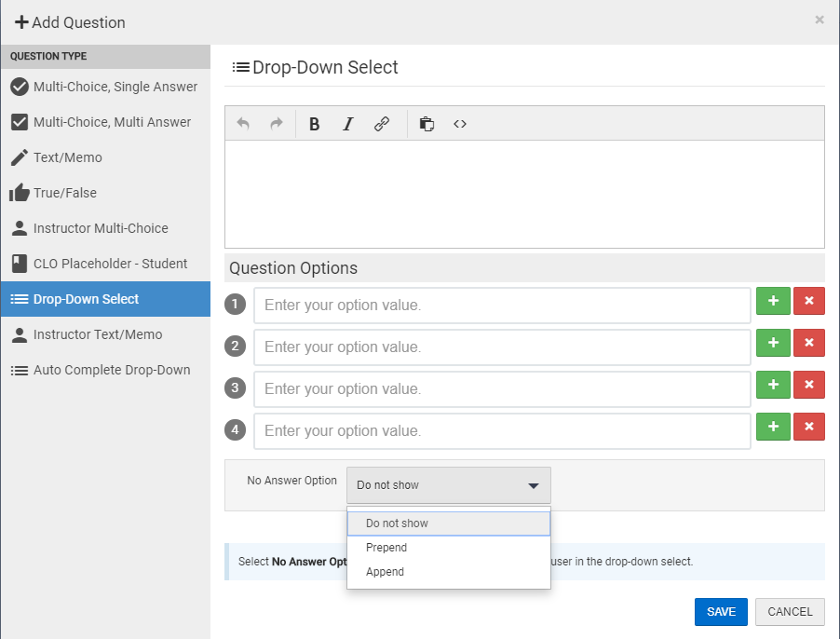The image size is (840, 639).
Task: Click the option 1 value input field
Action: coord(502,305)
